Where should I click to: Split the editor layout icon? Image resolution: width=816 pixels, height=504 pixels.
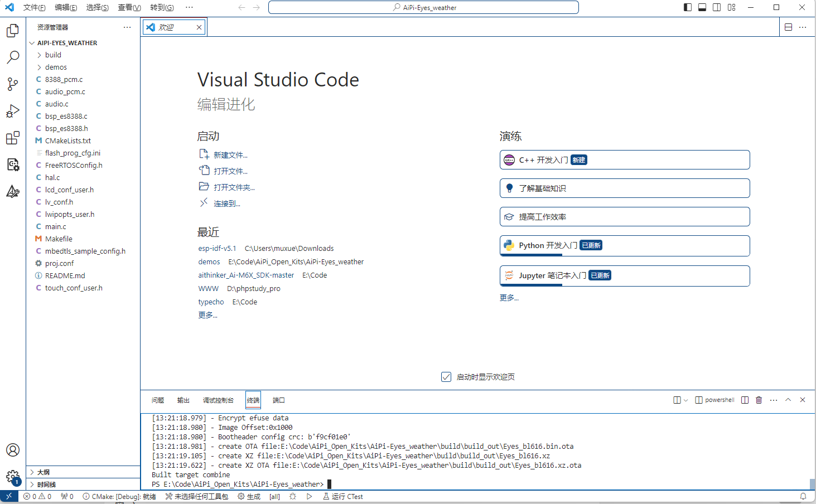click(x=789, y=27)
